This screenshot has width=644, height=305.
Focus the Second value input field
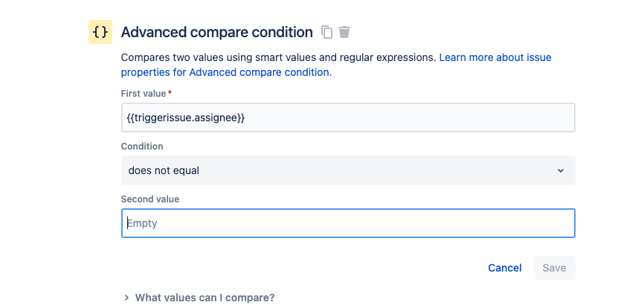pos(347,223)
